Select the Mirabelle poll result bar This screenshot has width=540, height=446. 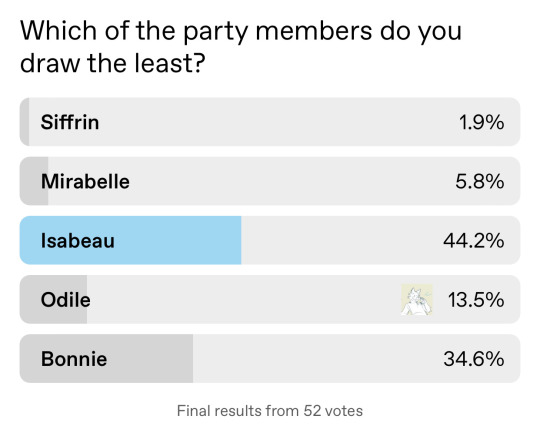pyautogui.click(x=270, y=181)
